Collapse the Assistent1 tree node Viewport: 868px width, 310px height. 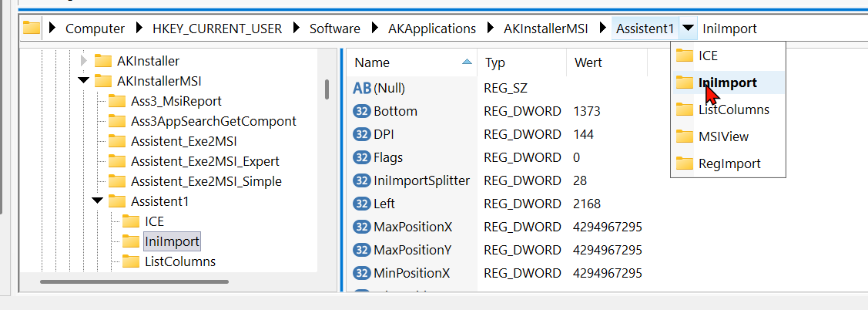[x=98, y=201]
